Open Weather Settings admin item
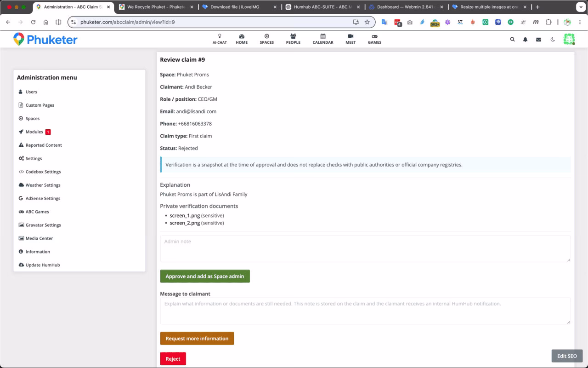 (43, 185)
